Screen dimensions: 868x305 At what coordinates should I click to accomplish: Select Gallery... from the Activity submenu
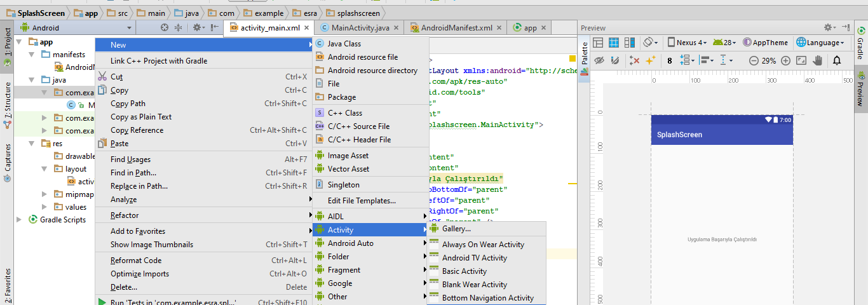point(486,229)
